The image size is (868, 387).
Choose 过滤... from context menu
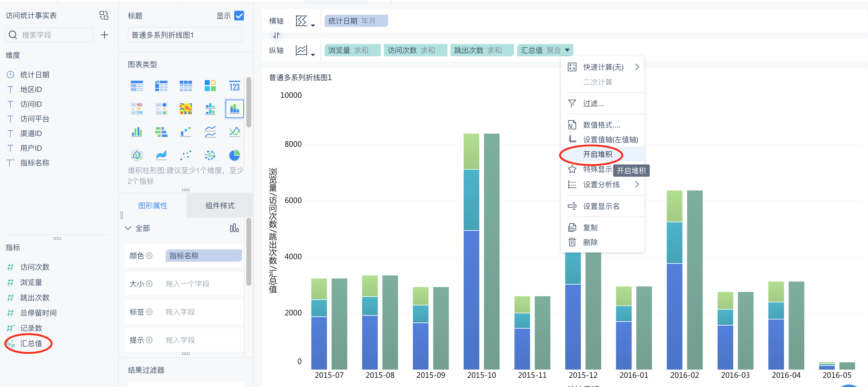(602, 104)
